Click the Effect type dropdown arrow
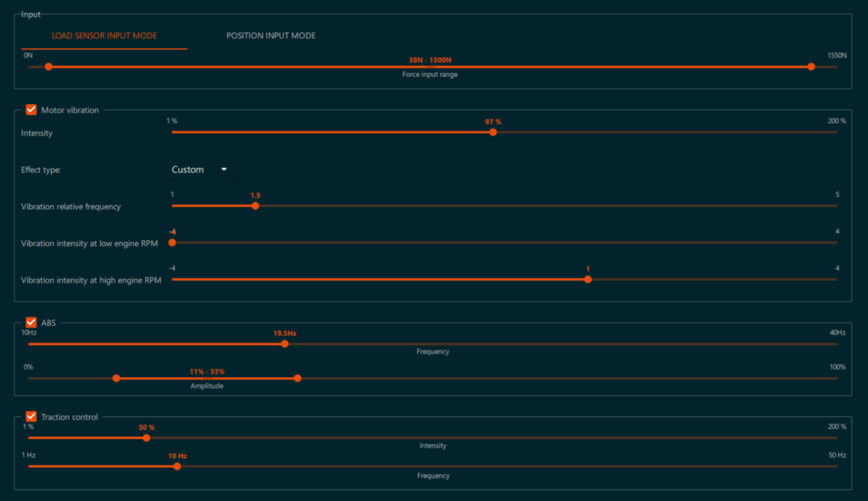The height and width of the screenshot is (501, 868). 224,170
